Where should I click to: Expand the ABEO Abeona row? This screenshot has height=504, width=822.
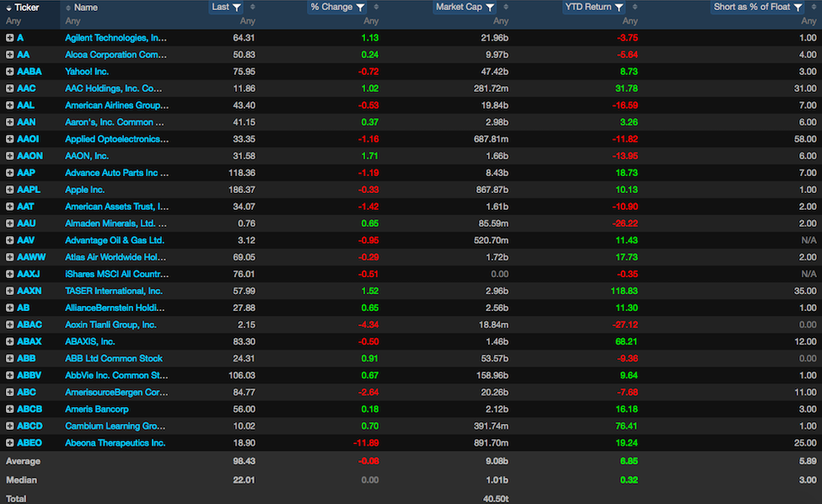point(9,442)
